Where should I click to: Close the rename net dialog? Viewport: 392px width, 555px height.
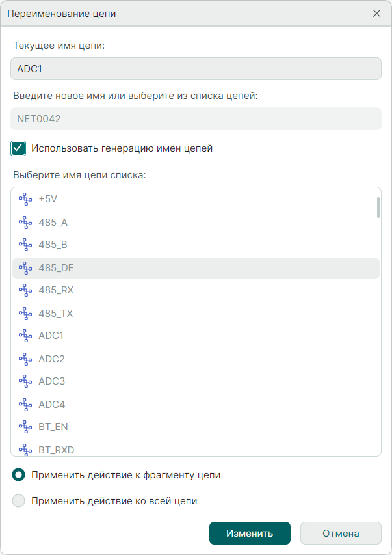[x=376, y=13]
